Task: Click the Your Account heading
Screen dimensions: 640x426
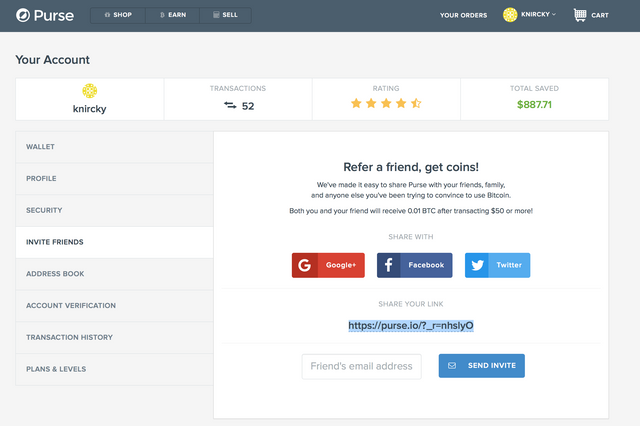Action: (52, 60)
